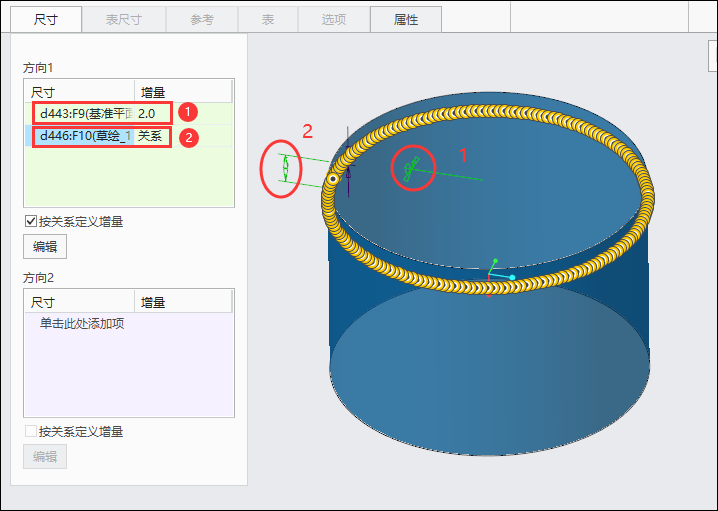Click the 编辑 button under 方向1
The height and width of the screenshot is (511, 718).
pyautogui.click(x=45, y=247)
